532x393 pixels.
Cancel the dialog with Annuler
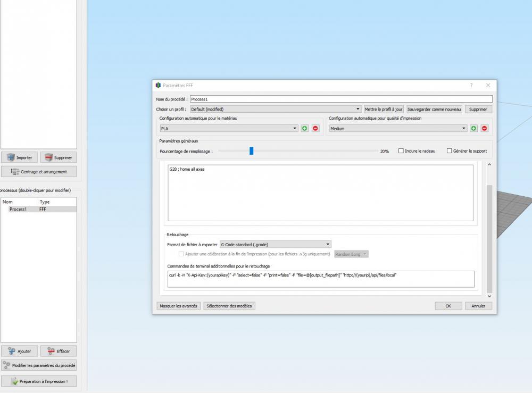coord(478,306)
